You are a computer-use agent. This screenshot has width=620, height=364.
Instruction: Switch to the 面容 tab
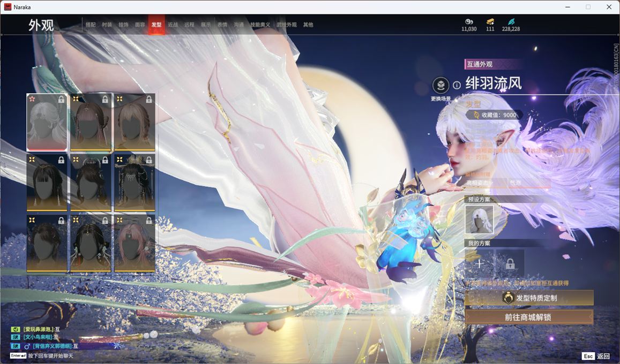[140, 25]
